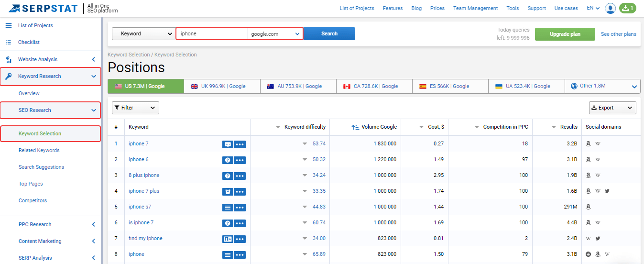
Task: Open the Top Pages sidebar item
Action: tap(31, 184)
